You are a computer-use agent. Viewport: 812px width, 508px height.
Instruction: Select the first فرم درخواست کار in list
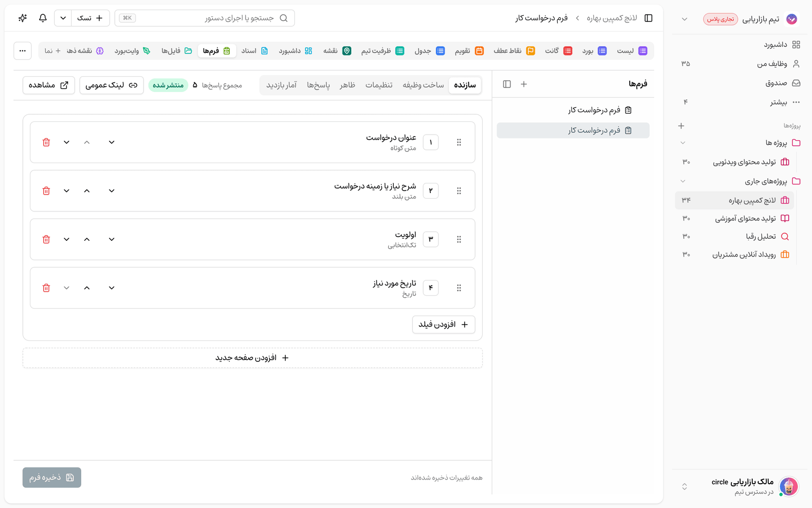(x=573, y=110)
